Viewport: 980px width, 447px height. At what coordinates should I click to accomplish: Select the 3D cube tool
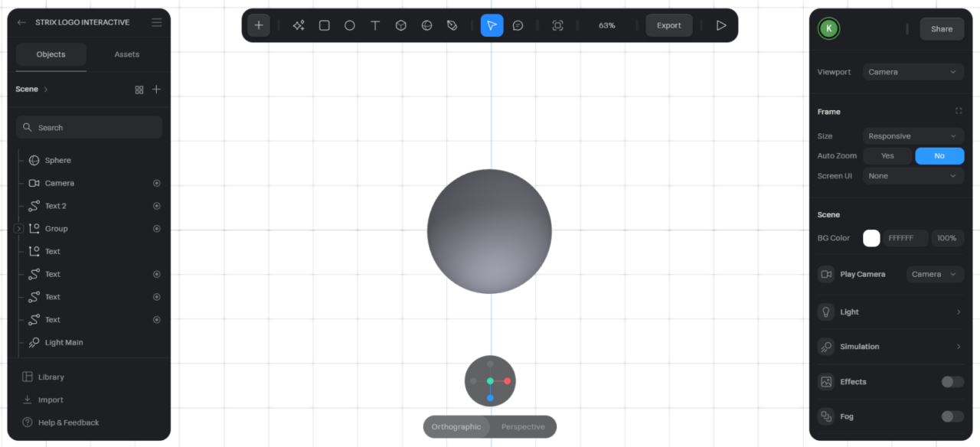pos(400,25)
